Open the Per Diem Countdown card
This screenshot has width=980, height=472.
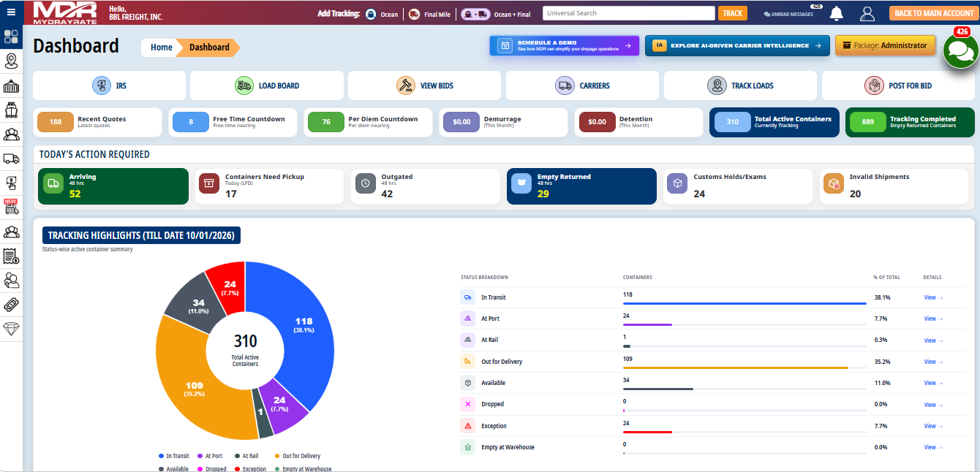pyautogui.click(x=369, y=122)
